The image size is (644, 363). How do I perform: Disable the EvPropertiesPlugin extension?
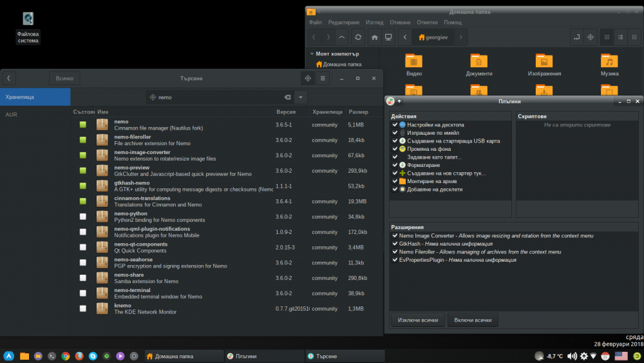(395, 260)
